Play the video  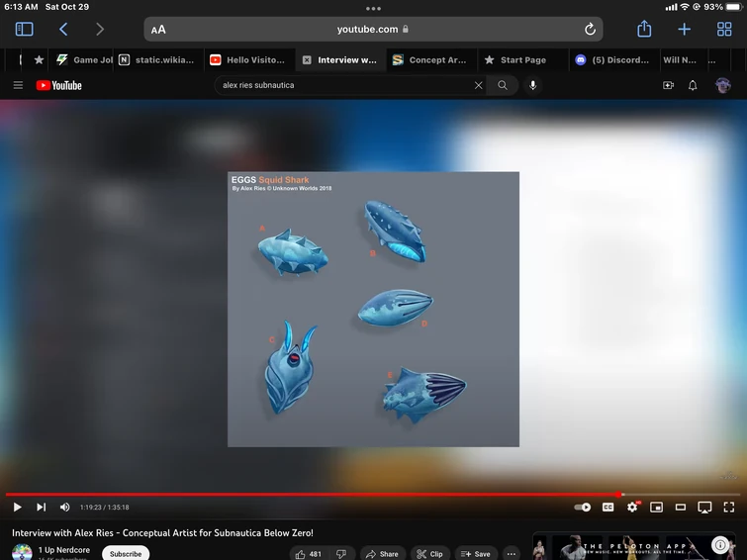(17, 508)
